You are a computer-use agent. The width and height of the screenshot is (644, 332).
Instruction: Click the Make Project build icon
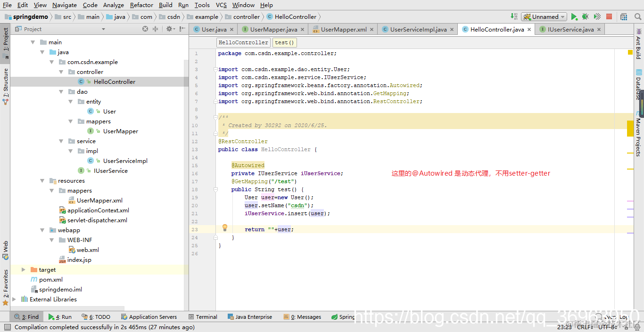(514, 16)
